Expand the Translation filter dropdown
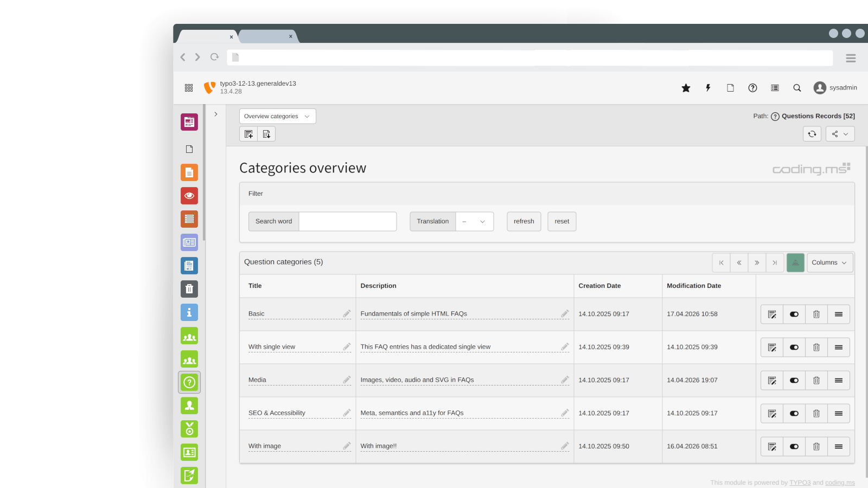868x488 pixels. click(x=474, y=221)
